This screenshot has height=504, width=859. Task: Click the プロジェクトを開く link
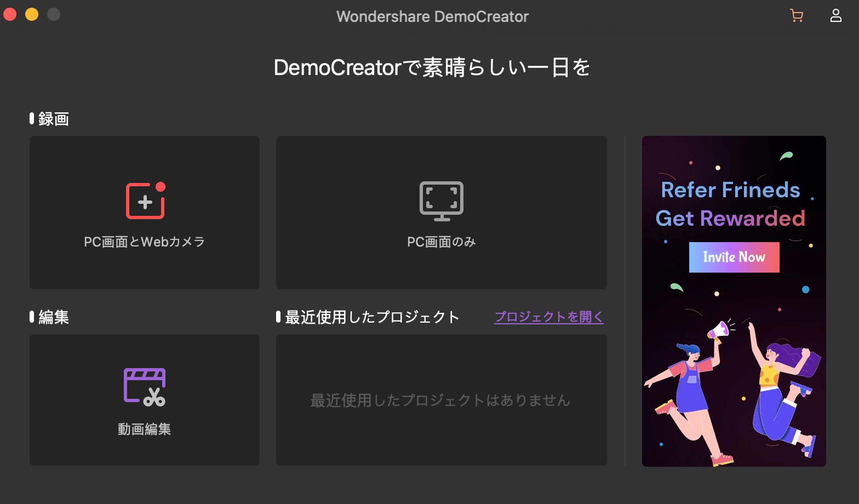coord(549,317)
